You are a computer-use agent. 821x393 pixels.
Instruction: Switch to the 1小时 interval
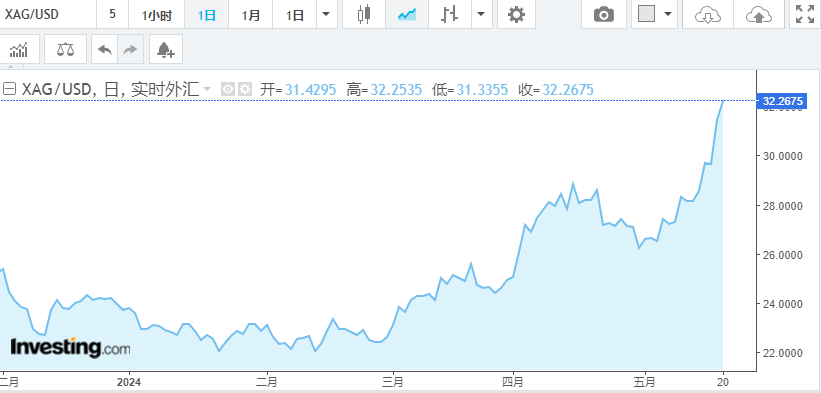(157, 15)
